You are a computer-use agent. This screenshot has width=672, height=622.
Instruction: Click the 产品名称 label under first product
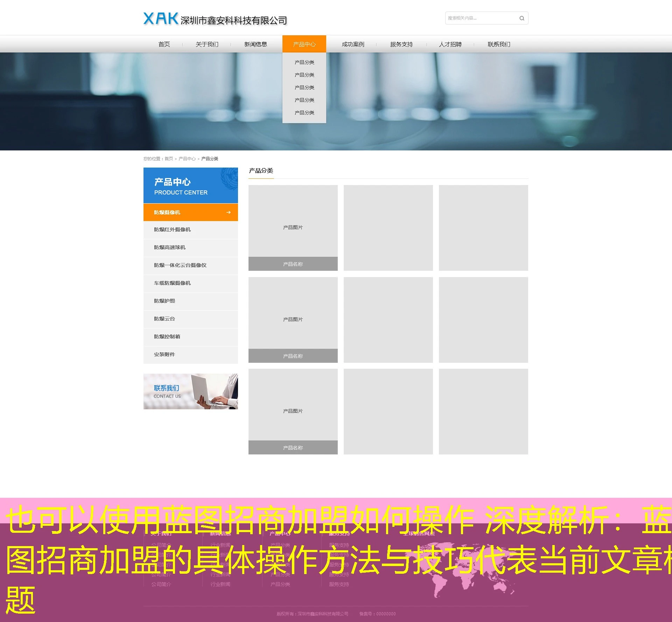pos(293,264)
